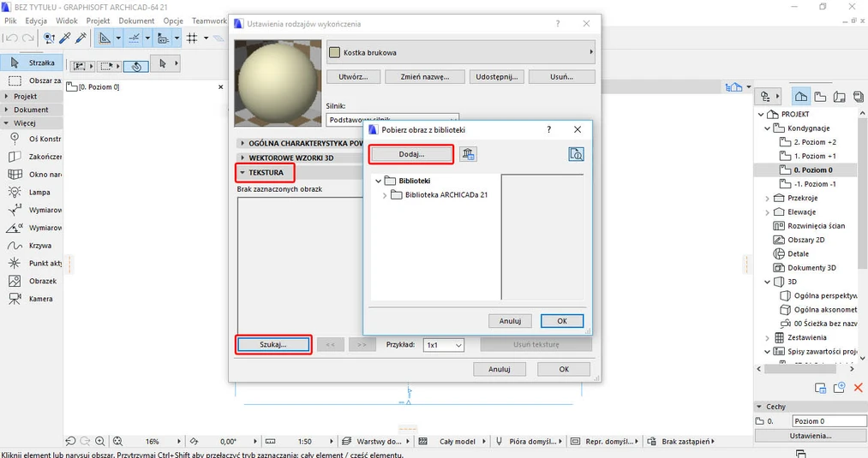The width and height of the screenshot is (868, 458).
Task: Open the Projekt menu in menu bar
Action: point(98,21)
